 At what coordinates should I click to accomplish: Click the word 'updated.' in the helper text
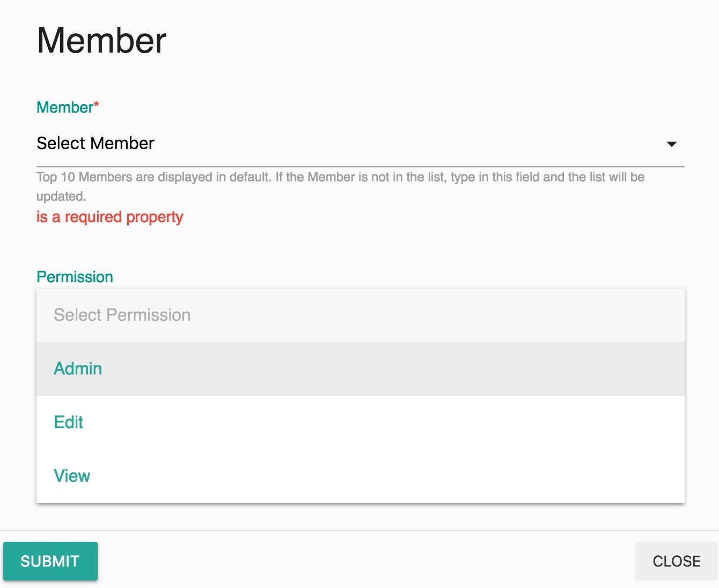(x=61, y=196)
